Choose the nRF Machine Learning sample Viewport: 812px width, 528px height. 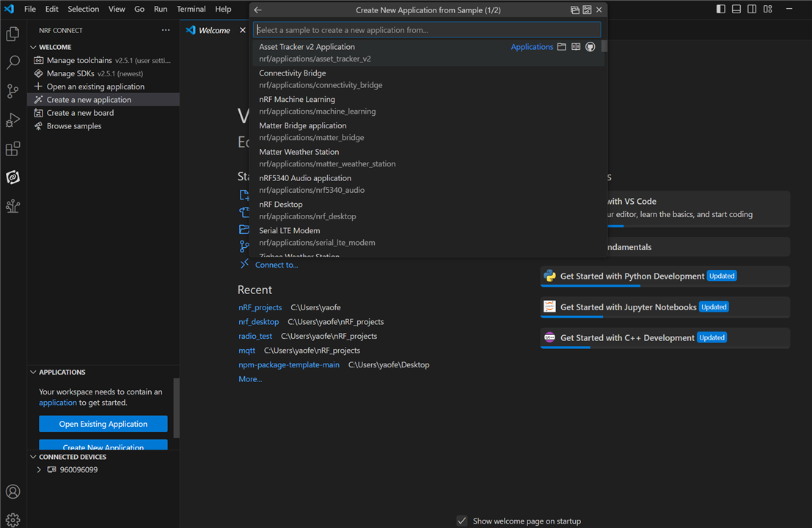pos(428,105)
